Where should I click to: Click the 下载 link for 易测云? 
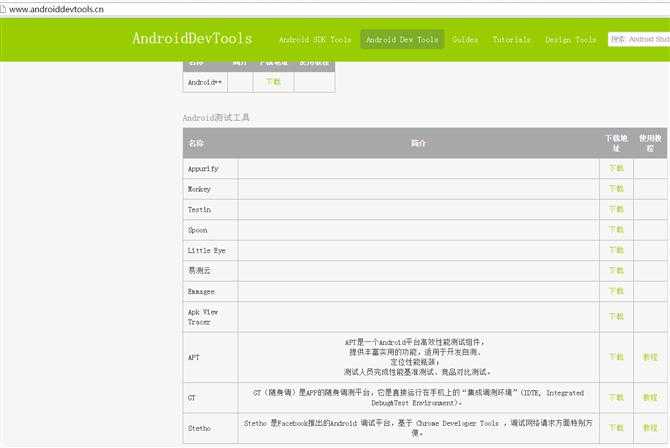tap(616, 271)
